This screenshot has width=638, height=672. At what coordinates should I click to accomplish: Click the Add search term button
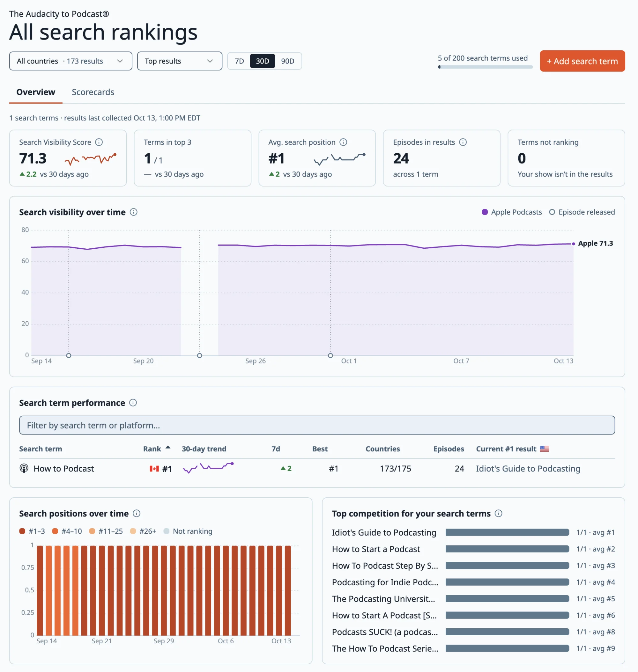coord(582,61)
